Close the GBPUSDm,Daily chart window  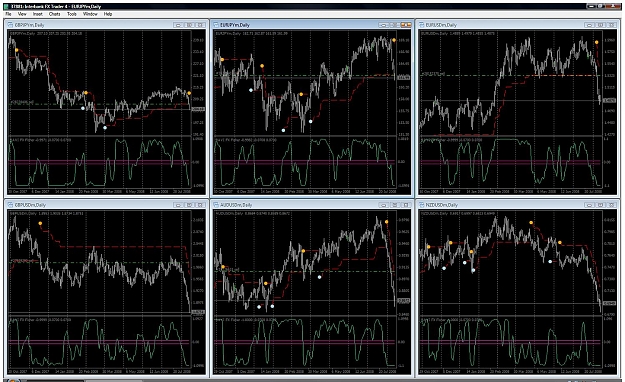201,205
